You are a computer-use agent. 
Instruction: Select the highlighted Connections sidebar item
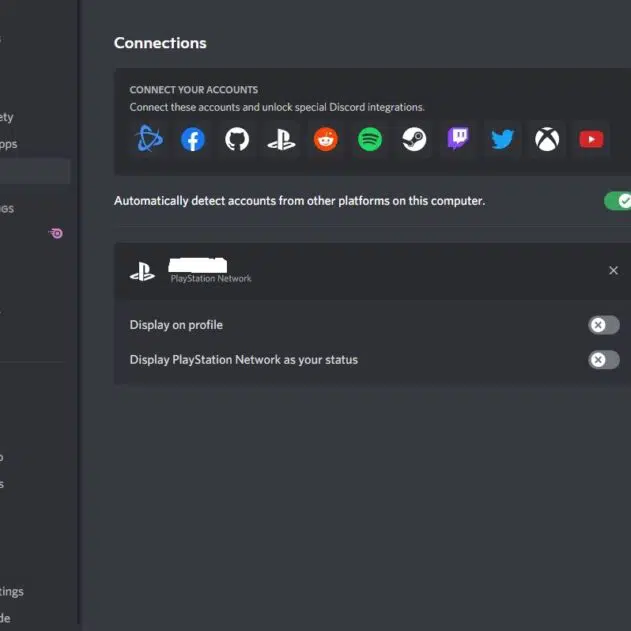coord(35,171)
